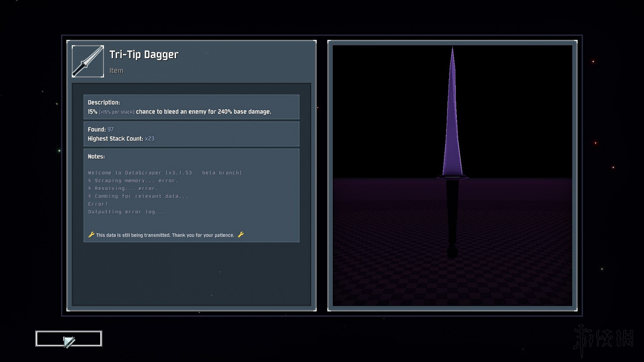Click the left wrench icon in Notes
This screenshot has width=644, height=362.
tap(91, 235)
